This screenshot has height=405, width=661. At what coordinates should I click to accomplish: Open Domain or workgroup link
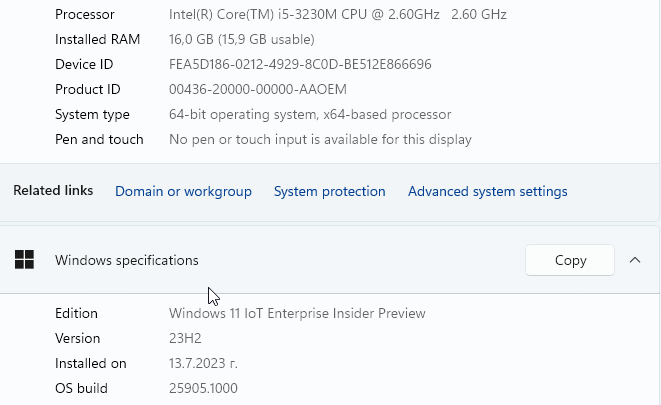(183, 191)
